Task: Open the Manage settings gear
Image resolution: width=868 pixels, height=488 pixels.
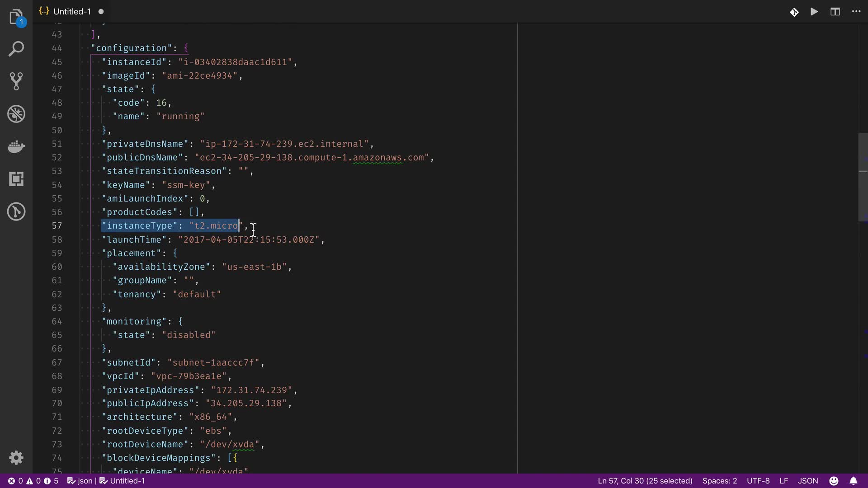Action: 16,458
